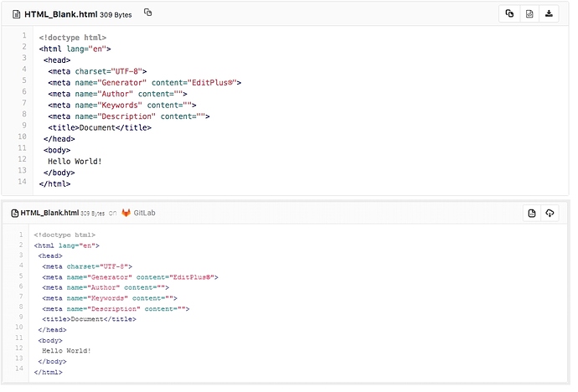578x392 pixels.
Task: Click '</body>' closing tag in upper viewer
Action: [60, 174]
